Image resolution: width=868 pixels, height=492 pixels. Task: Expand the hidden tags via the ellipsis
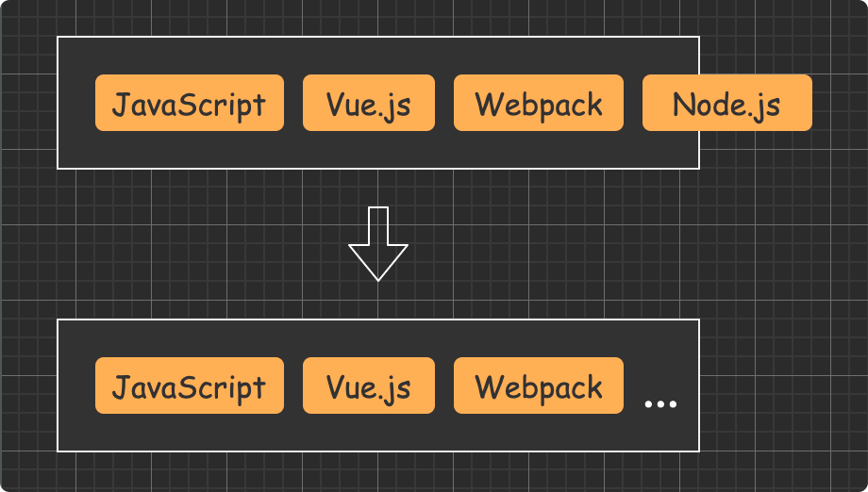point(660,403)
